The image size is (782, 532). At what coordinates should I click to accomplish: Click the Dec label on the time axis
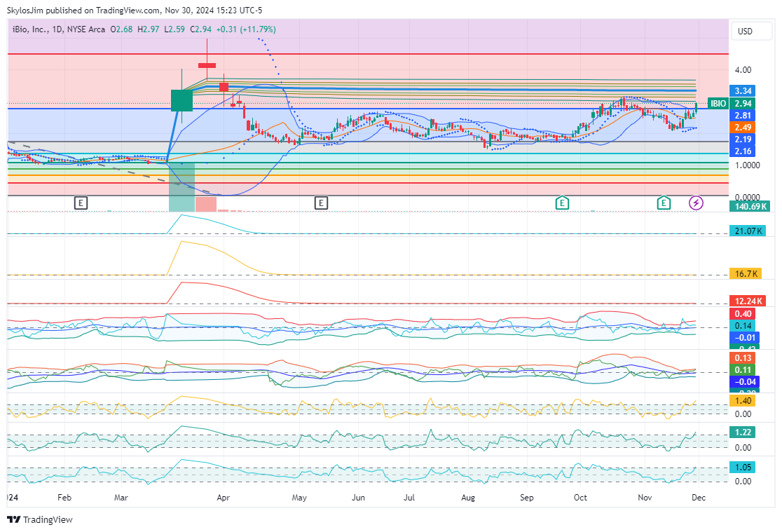click(699, 498)
